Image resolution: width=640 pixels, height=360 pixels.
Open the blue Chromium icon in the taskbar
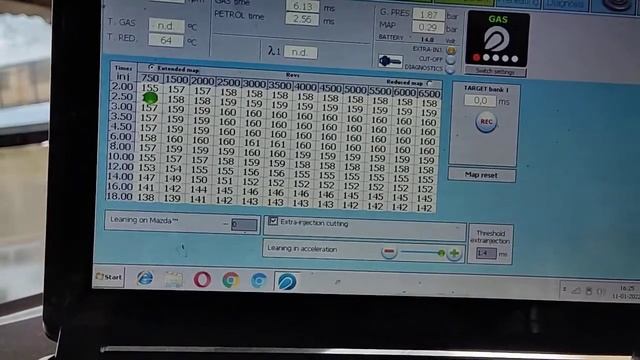[259, 281]
